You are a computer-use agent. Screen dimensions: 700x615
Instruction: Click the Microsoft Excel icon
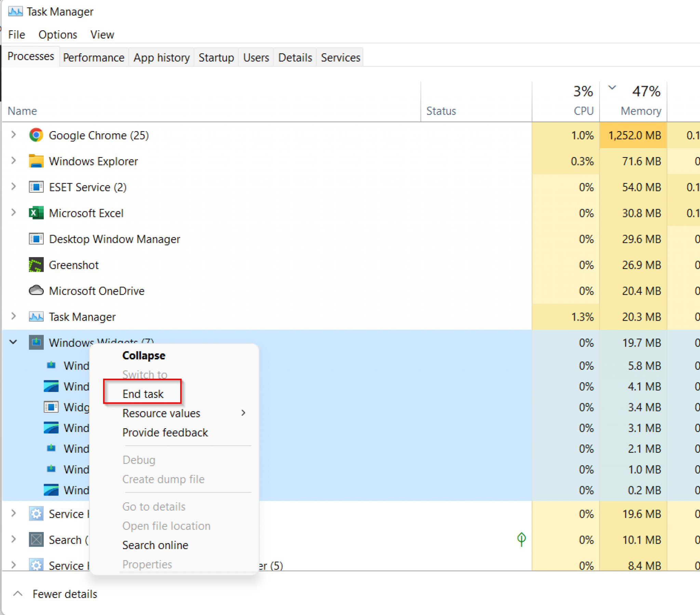point(36,213)
